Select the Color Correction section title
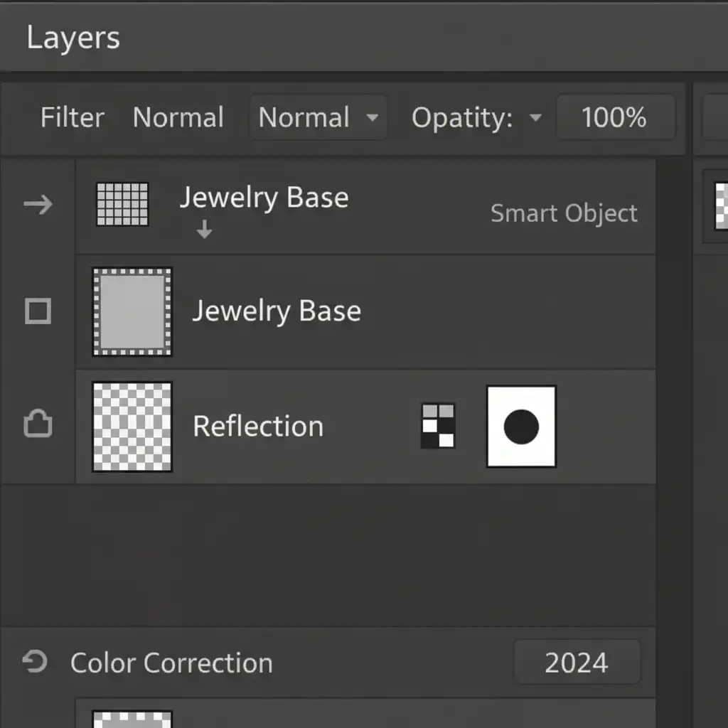Viewport: 728px width, 728px height. tap(171, 663)
